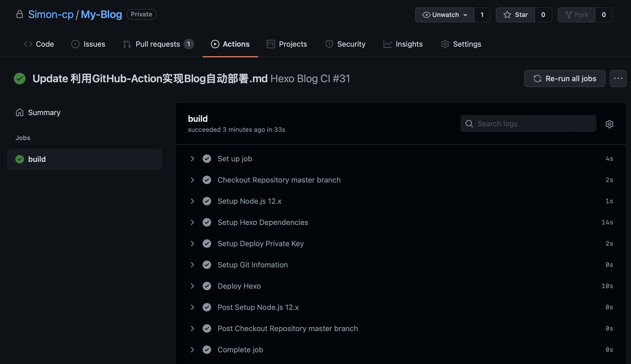The width and height of the screenshot is (631, 364).
Task: Click the Private badge
Action: 142,14
